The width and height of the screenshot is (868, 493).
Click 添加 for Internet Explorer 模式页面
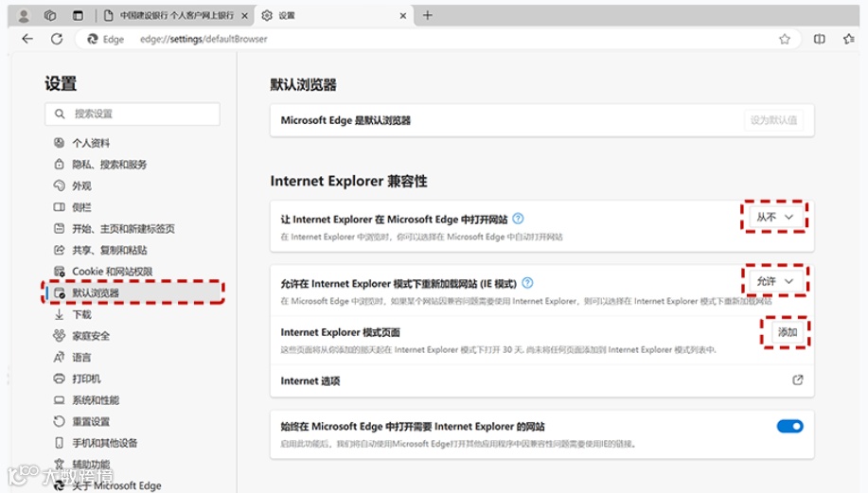[788, 332]
